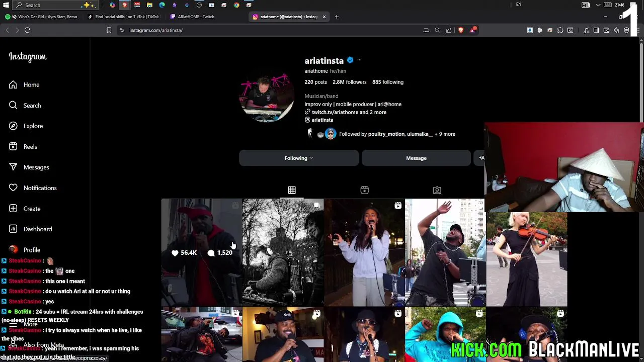644x362 pixels.
Task: Reload the page
Action: (x=28, y=30)
